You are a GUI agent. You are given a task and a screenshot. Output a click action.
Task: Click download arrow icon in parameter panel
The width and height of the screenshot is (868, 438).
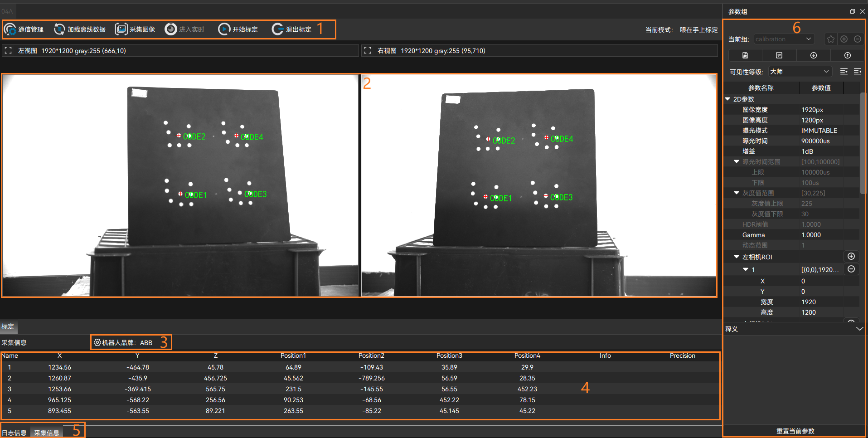(813, 55)
